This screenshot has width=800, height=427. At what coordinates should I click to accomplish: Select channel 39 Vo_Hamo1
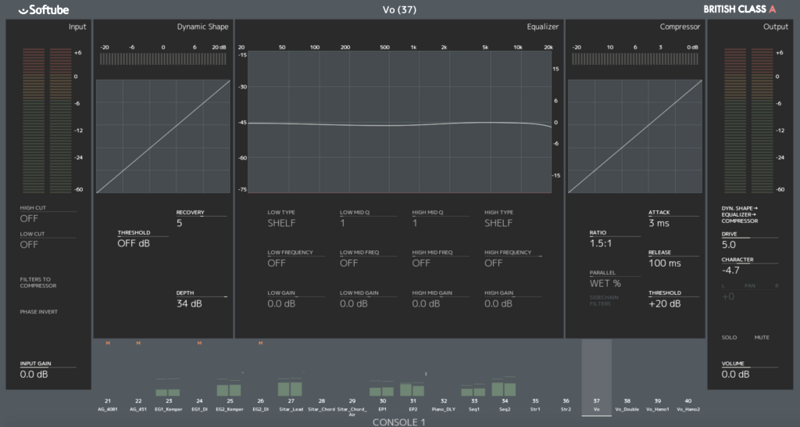[x=658, y=405]
